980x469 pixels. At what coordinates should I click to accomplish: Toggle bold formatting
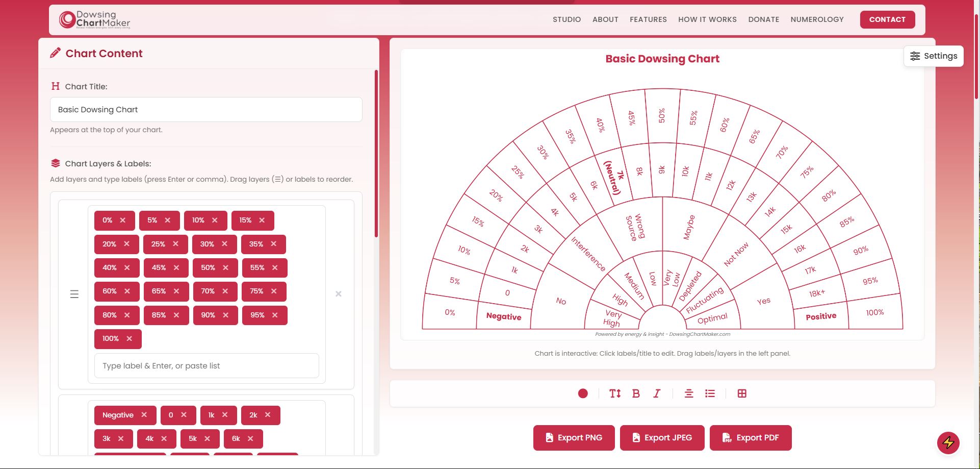(x=636, y=393)
